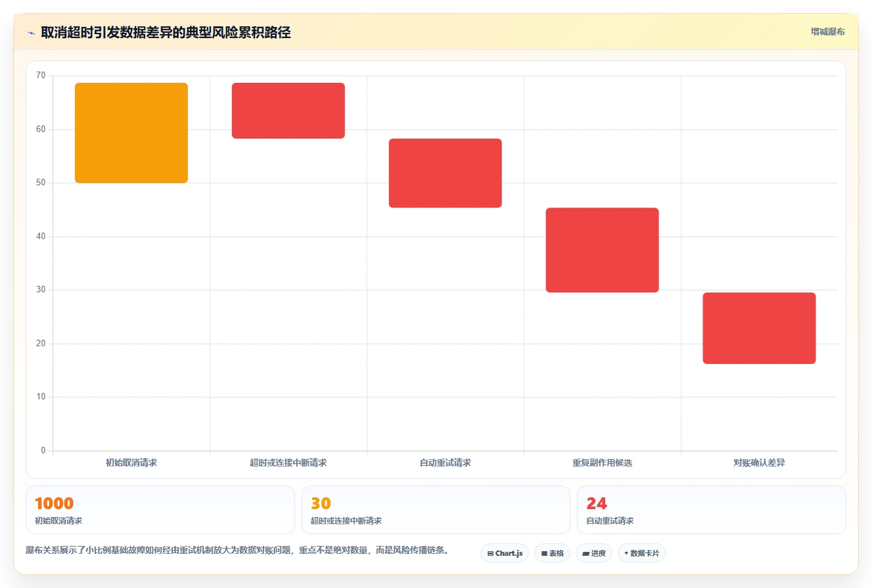
Task: Click x-axis label 超时或连接中断请求
Action: [288, 463]
